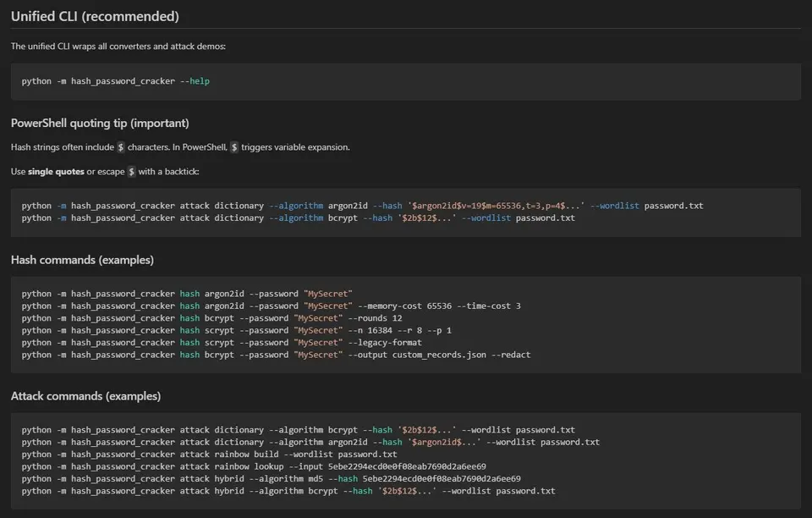Click the scrypt command with '--n 16384'
The image size is (812, 518).
(x=237, y=330)
